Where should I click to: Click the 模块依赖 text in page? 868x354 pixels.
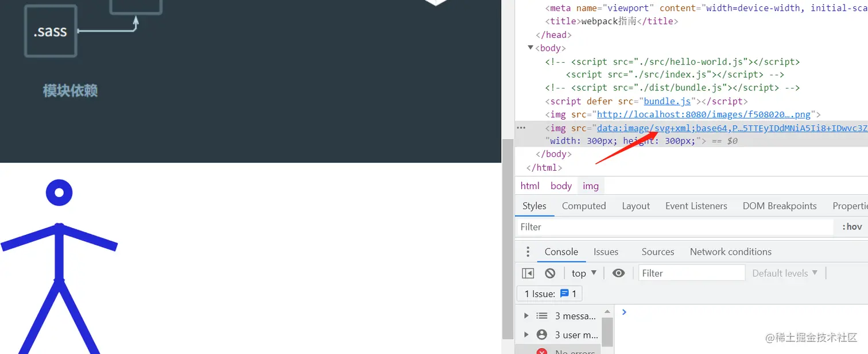point(70,90)
